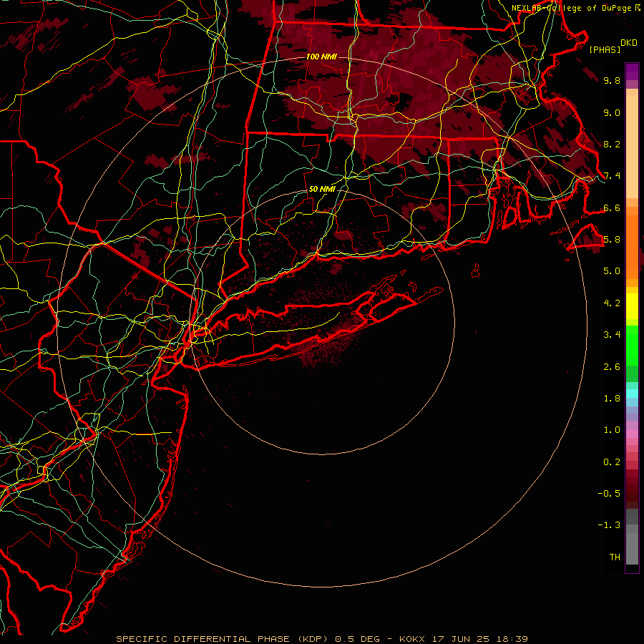The image size is (644, 644).
Task: Click the 8.2 color scale value
Action: point(612,144)
